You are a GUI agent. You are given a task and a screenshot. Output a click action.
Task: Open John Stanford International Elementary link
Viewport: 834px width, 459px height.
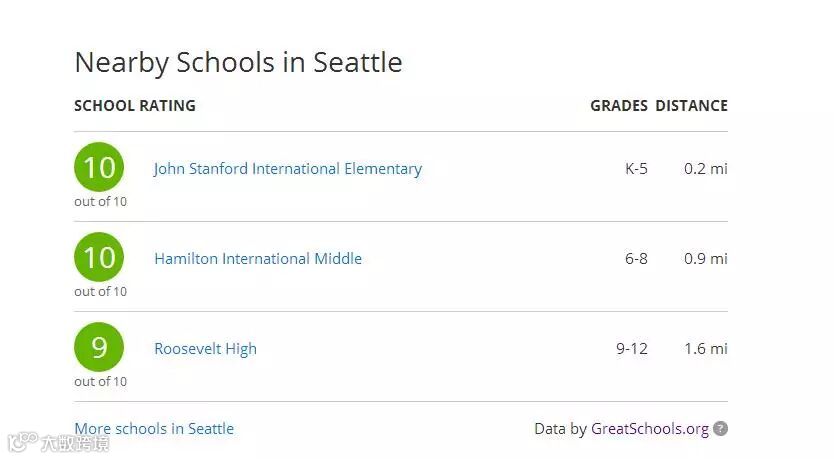288,169
